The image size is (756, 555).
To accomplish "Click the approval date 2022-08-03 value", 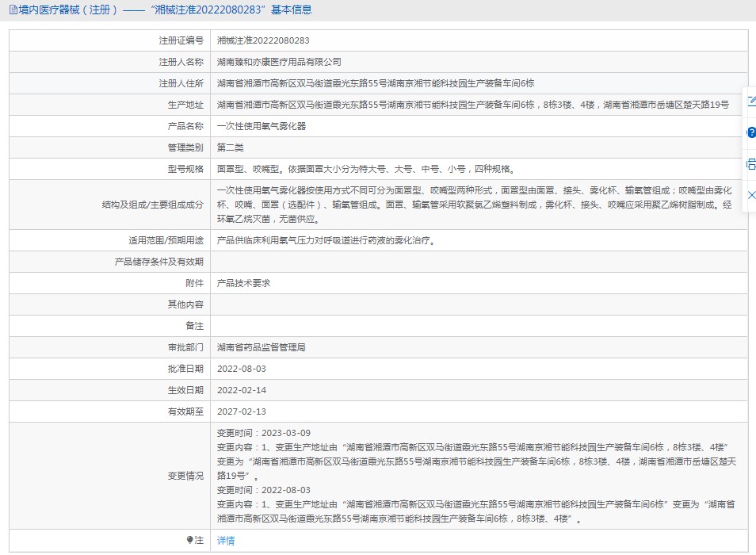I will [x=242, y=369].
